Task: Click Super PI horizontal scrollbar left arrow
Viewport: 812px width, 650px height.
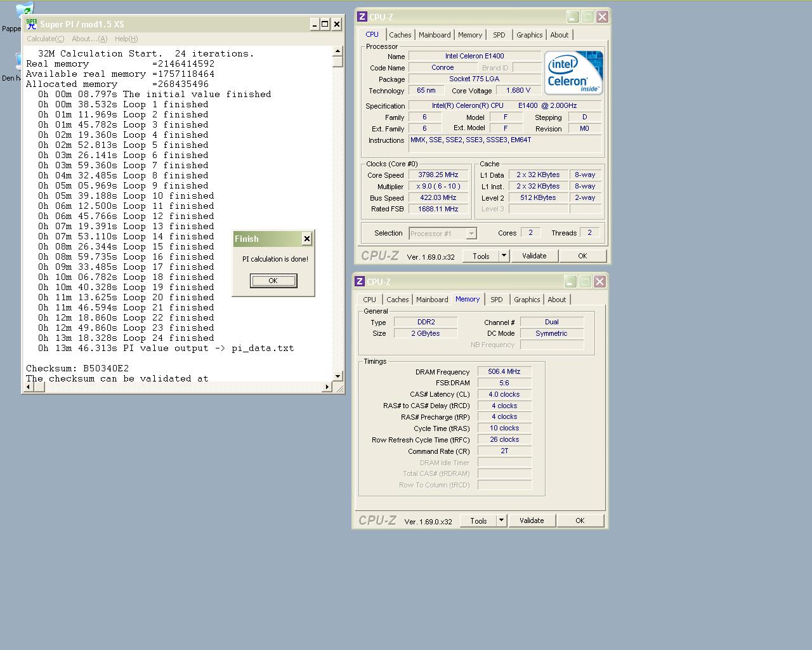Action: [28, 387]
